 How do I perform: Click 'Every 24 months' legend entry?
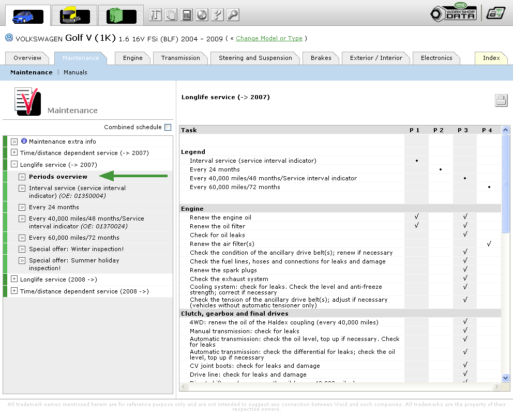tap(215, 169)
